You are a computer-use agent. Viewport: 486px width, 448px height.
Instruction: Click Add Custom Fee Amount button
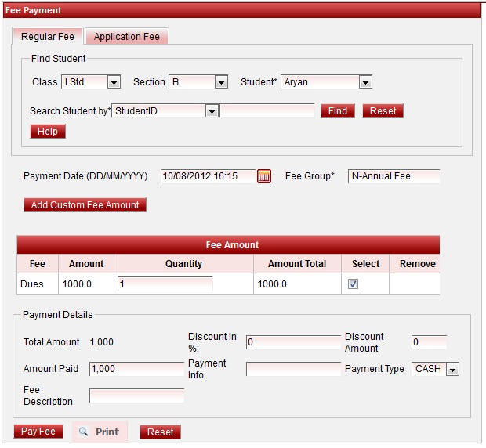coord(85,205)
